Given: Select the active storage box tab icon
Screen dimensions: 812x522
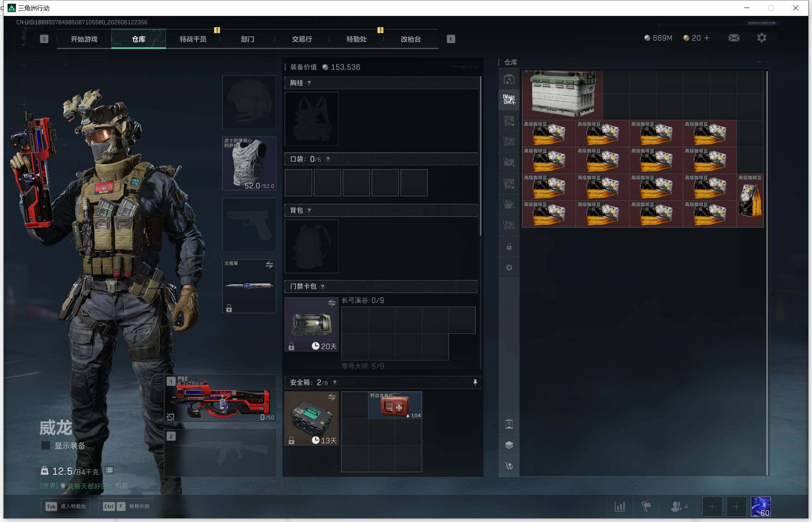Looking at the screenshot, I should (x=509, y=100).
